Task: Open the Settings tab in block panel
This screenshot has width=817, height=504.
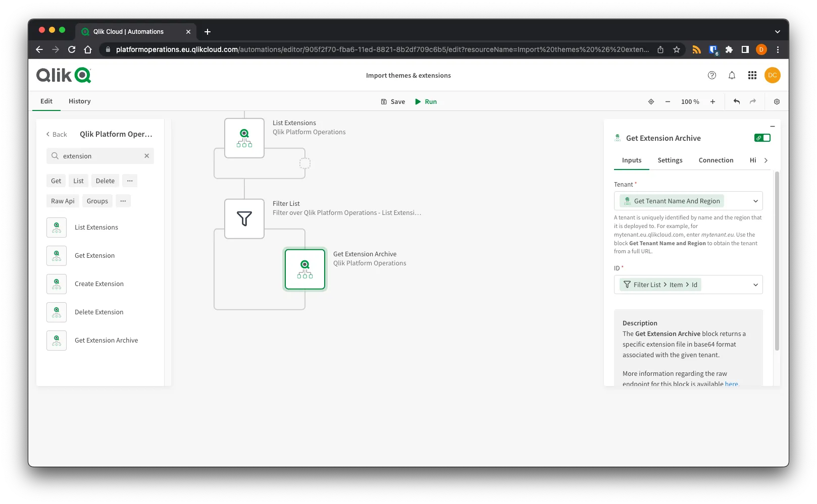Action: pos(670,160)
